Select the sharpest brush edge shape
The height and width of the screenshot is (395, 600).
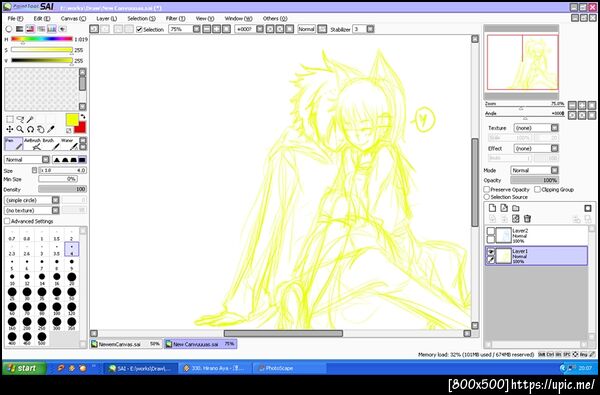tap(57, 160)
